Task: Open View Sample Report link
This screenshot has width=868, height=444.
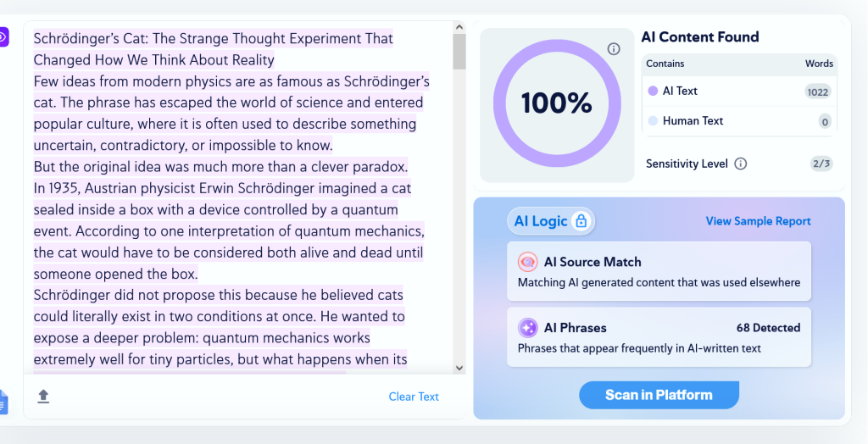Action: [758, 221]
